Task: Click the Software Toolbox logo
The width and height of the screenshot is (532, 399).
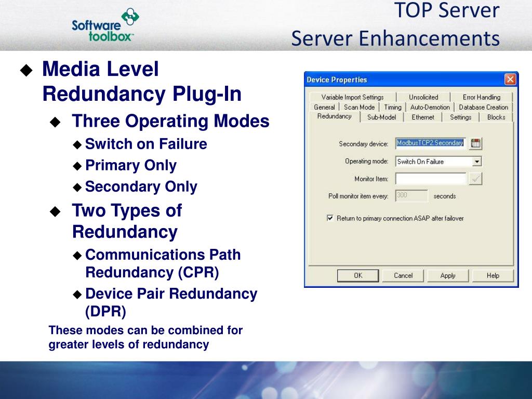Action: click(x=105, y=25)
